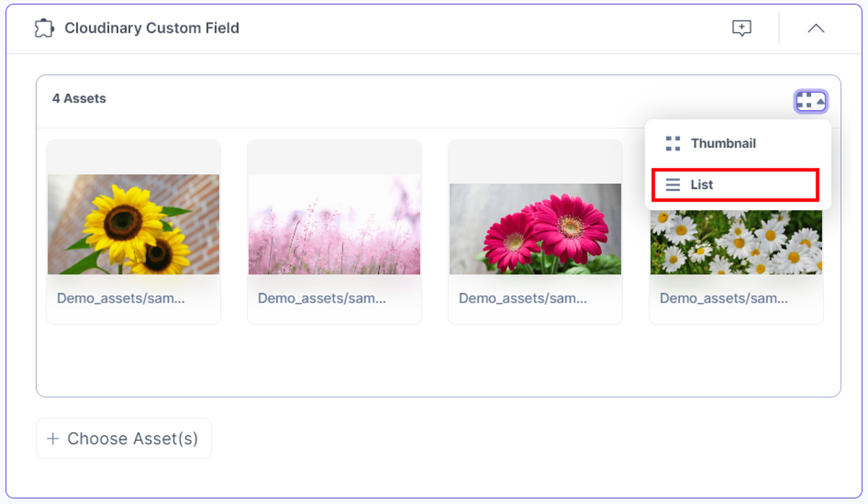Image resolution: width=868 pixels, height=504 pixels.
Task: Click the puzzle piece extension icon
Action: 44,28
